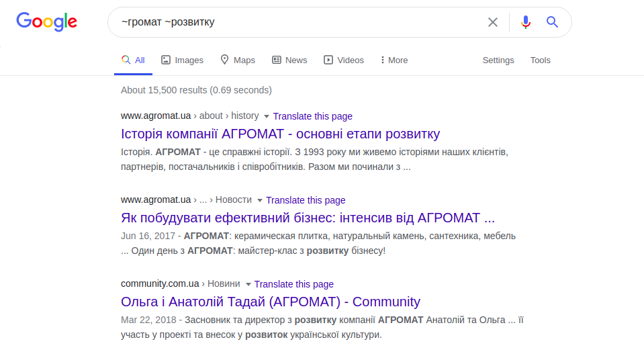
Task: Click the Google logo
Action: 46,22
